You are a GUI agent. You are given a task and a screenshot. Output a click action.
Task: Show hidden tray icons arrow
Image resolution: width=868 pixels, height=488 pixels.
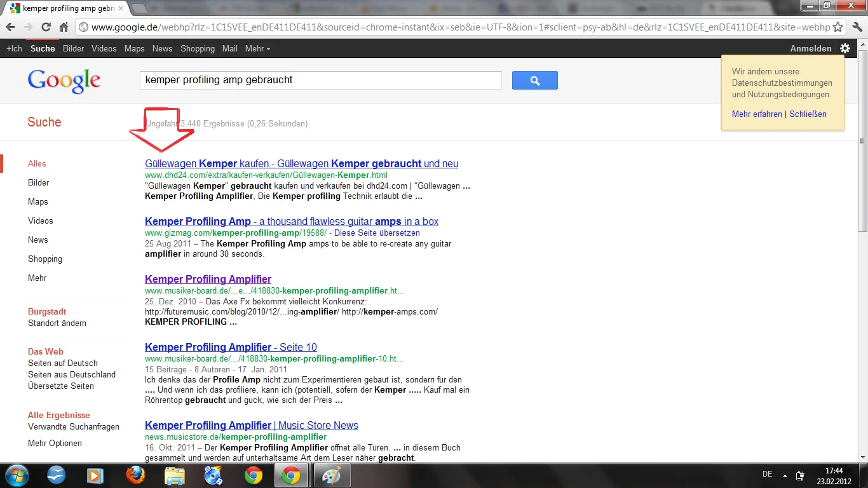pos(785,475)
